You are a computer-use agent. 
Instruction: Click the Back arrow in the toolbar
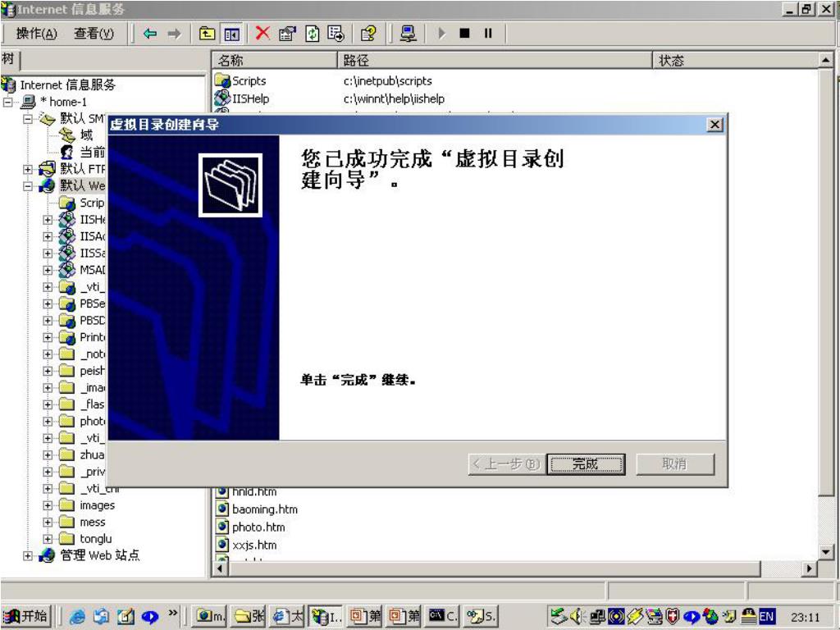point(150,34)
